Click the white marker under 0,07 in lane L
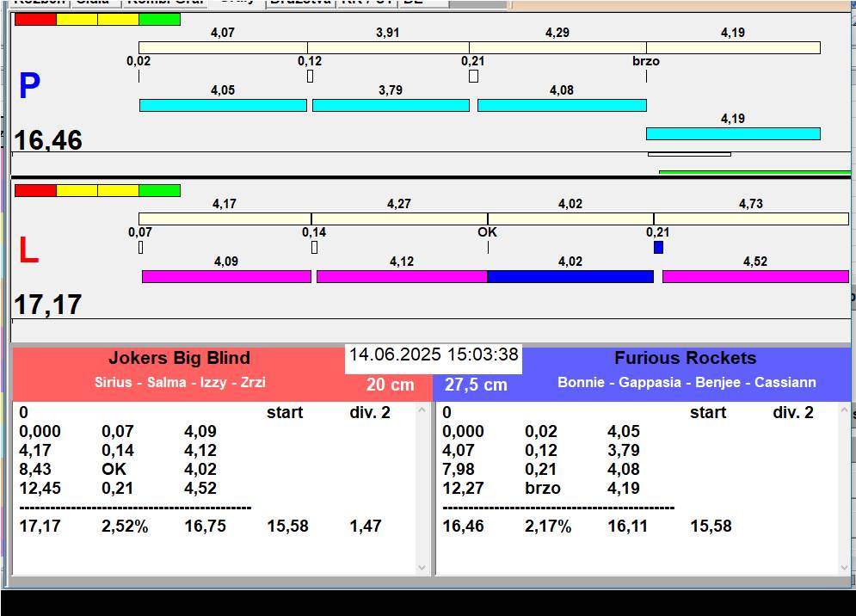 (140, 248)
